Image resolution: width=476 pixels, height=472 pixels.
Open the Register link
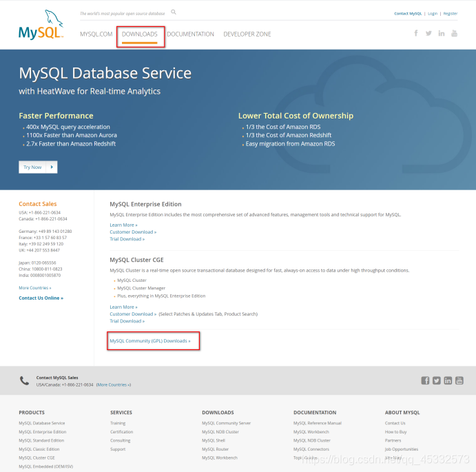tap(451, 13)
